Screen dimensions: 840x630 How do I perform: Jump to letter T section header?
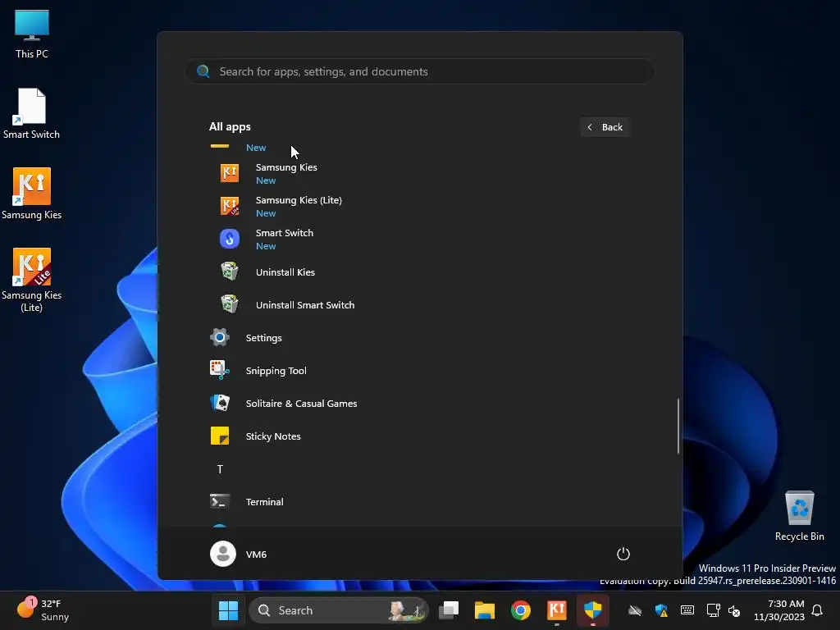coord(220,469)
